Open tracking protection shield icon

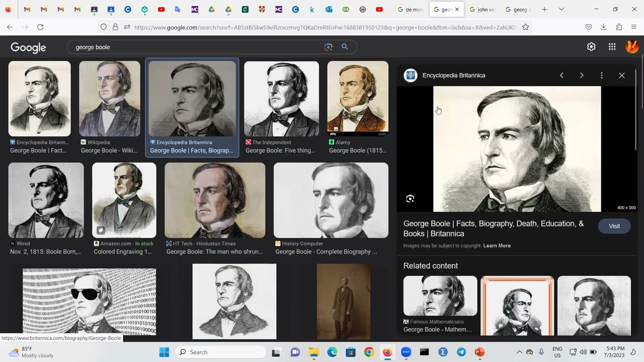tap(104, 27)
